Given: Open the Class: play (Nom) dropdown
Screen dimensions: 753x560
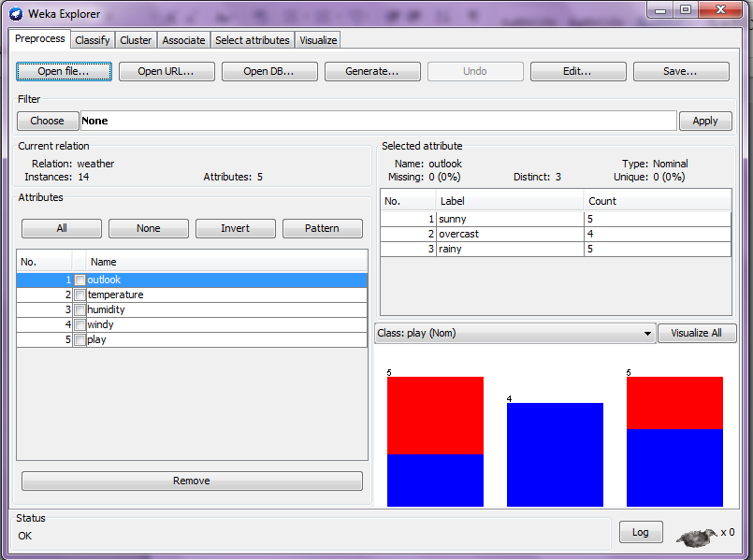Looking at the screenshot, I should point(514,334).
